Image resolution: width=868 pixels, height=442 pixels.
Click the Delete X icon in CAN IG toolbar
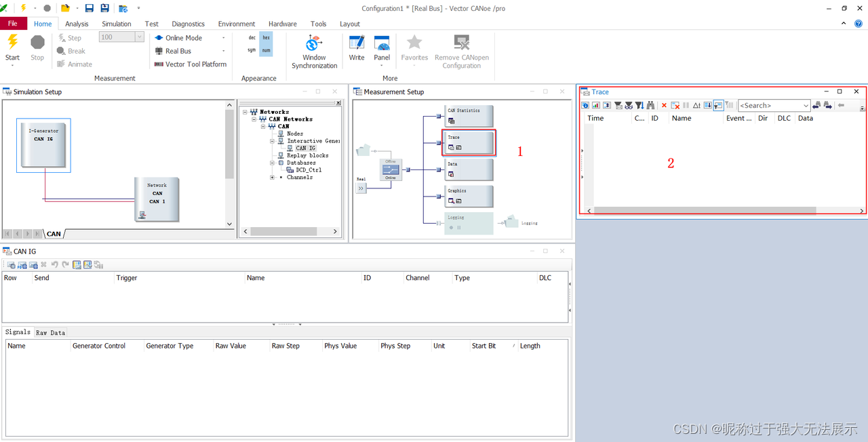coord(43,264)
